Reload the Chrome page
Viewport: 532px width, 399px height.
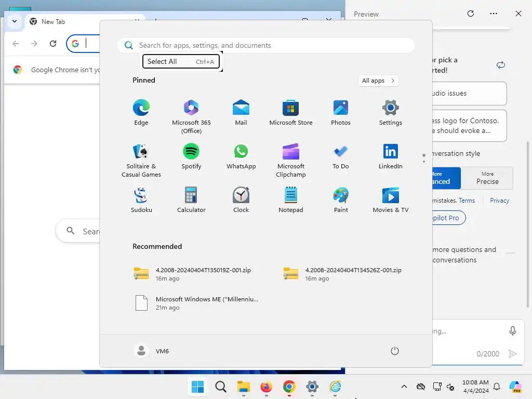(53, 44)
